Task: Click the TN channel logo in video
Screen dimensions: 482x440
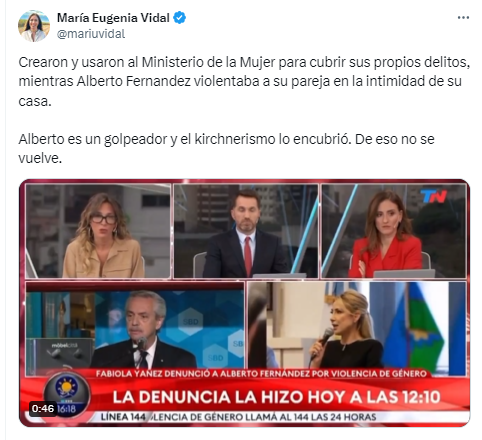Action: 433,196
